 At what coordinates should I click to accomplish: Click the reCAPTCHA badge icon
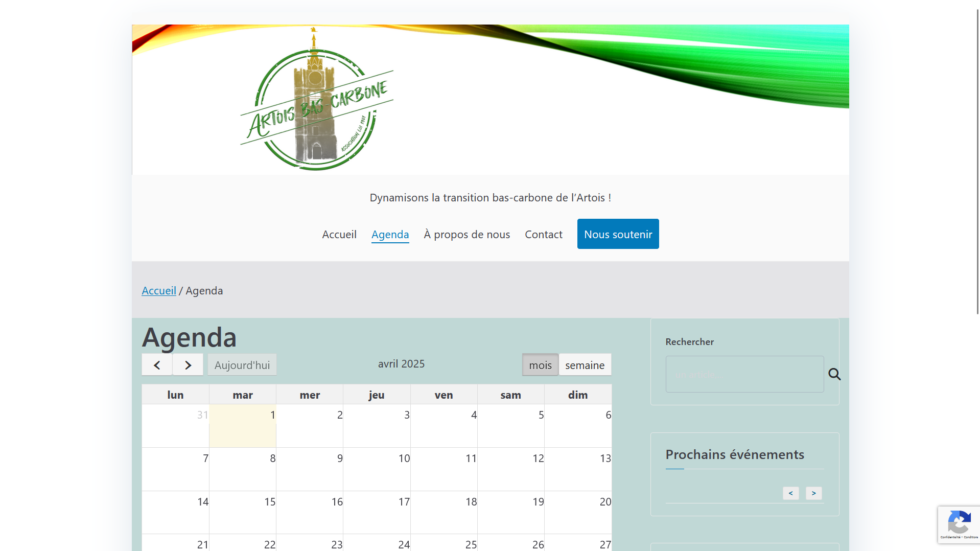click(959, 524)
